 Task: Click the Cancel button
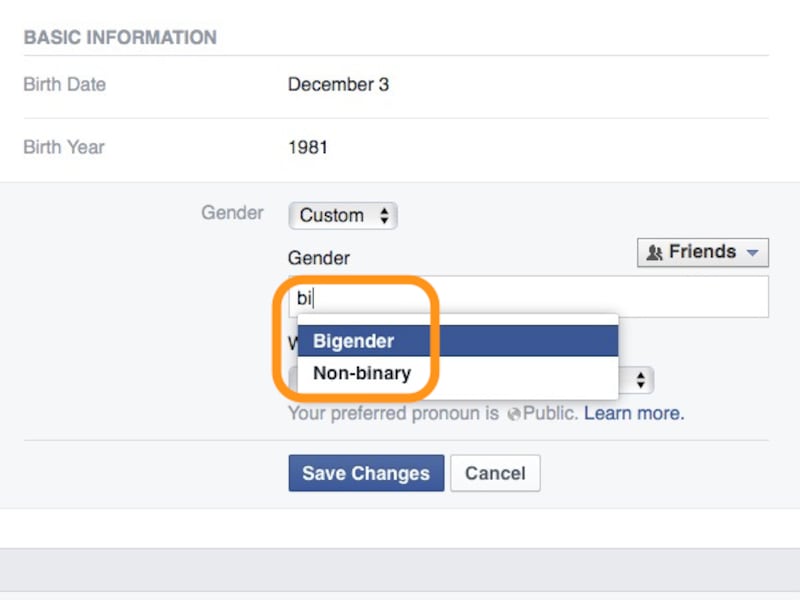tap(495, 472)
